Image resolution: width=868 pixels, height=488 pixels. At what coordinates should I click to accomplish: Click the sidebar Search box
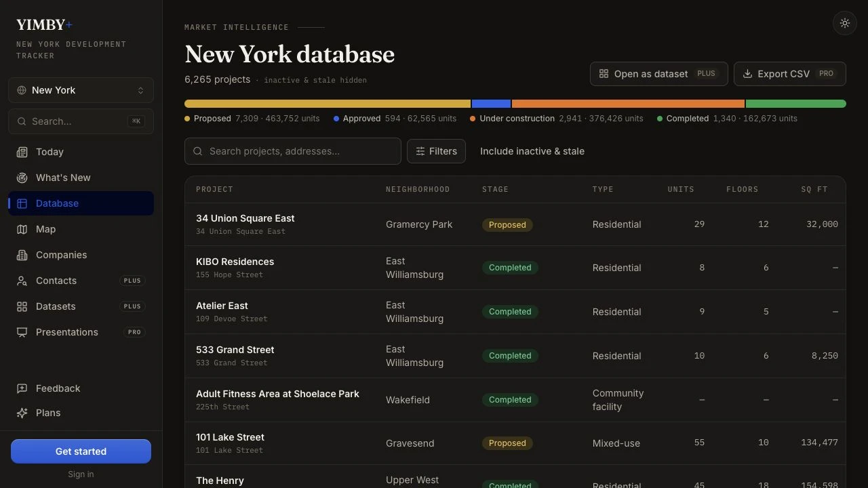point(81,121)
